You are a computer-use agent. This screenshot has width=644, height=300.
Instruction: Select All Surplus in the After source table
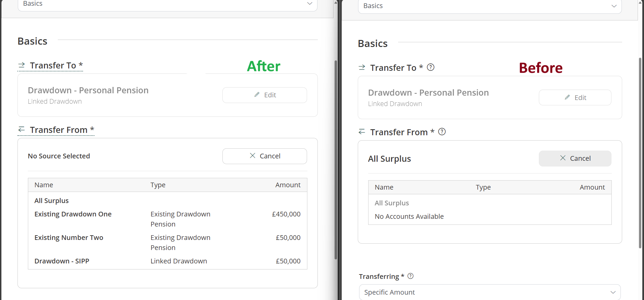51,201
